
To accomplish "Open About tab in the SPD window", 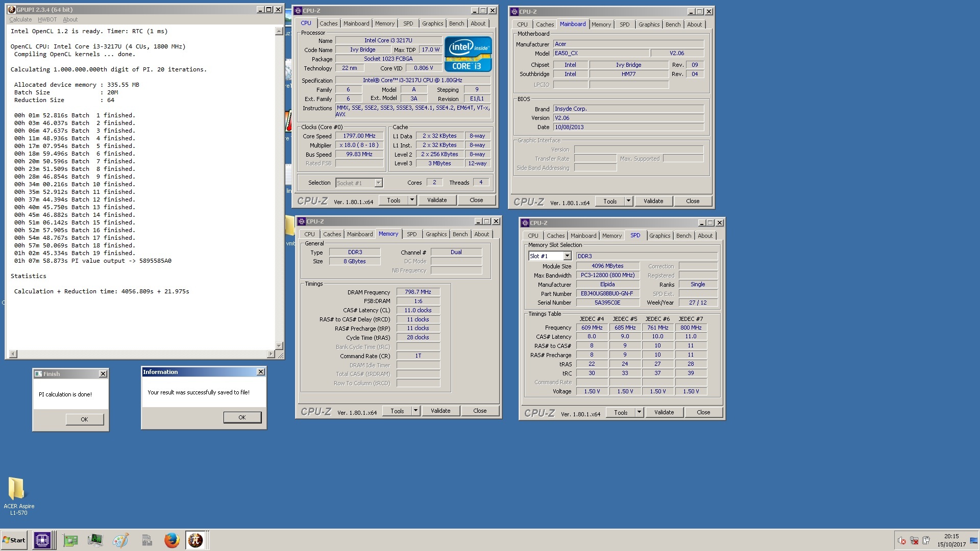I will click(705, 236).
